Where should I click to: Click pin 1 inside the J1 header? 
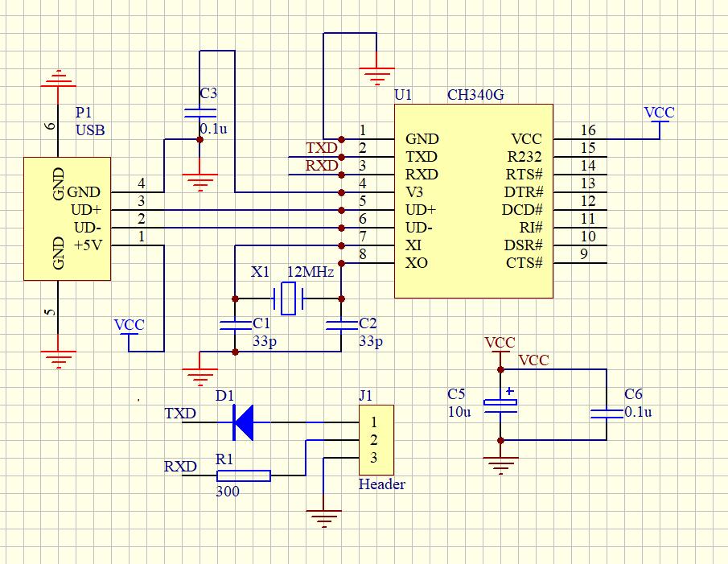tap(374, 422)
